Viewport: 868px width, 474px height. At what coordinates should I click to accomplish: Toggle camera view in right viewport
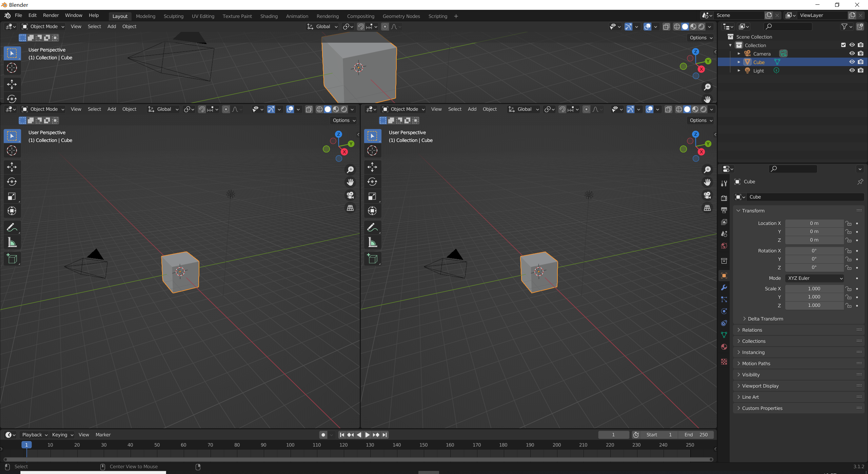(x=707, y=195)
